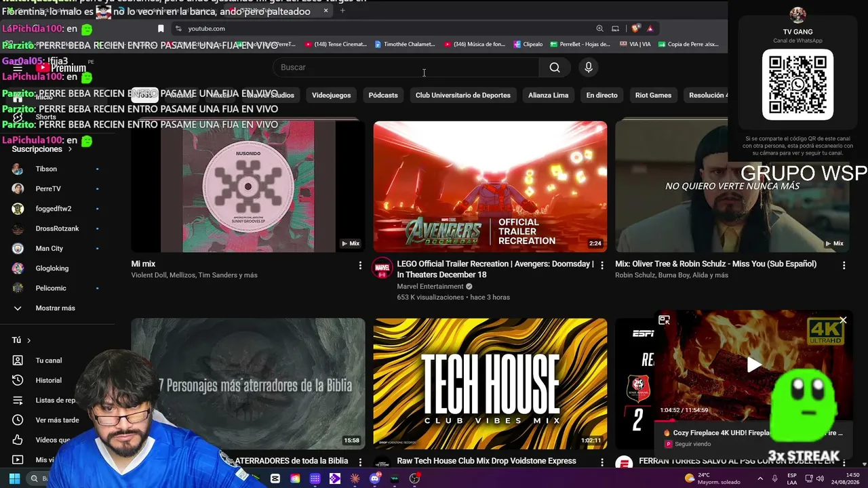Open the OBS Studio taskbar icon

414,479
